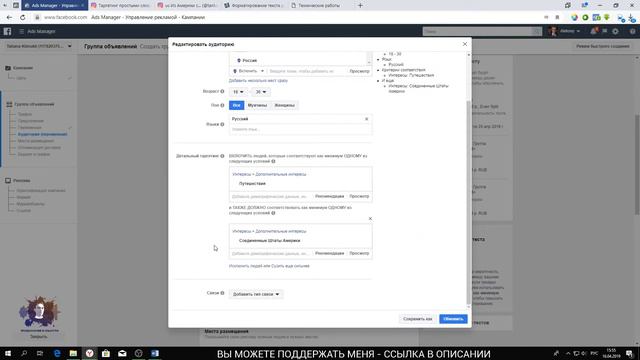Open the location Include dropdown
This screenshot has width=640, height=360.
[248, 71]
